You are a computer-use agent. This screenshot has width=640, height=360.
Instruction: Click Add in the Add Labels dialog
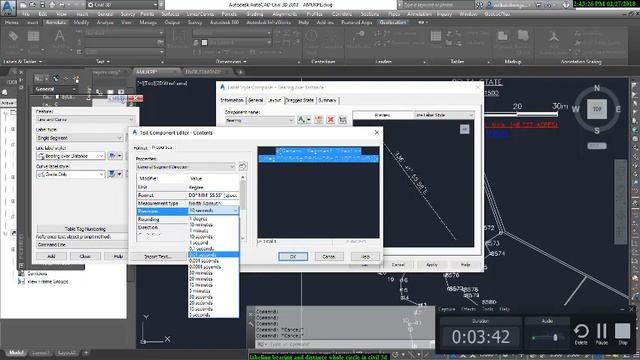[51, 256]
